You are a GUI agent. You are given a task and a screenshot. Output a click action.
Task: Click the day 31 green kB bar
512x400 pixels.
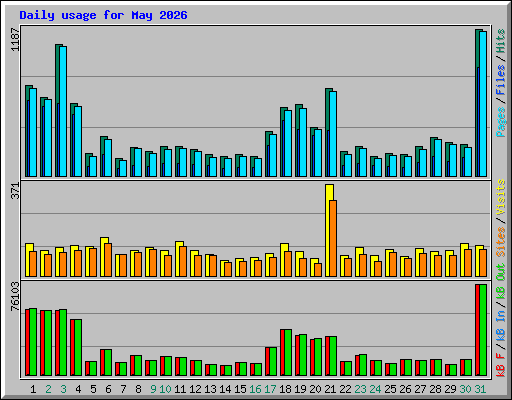click(x=483, y=330)
